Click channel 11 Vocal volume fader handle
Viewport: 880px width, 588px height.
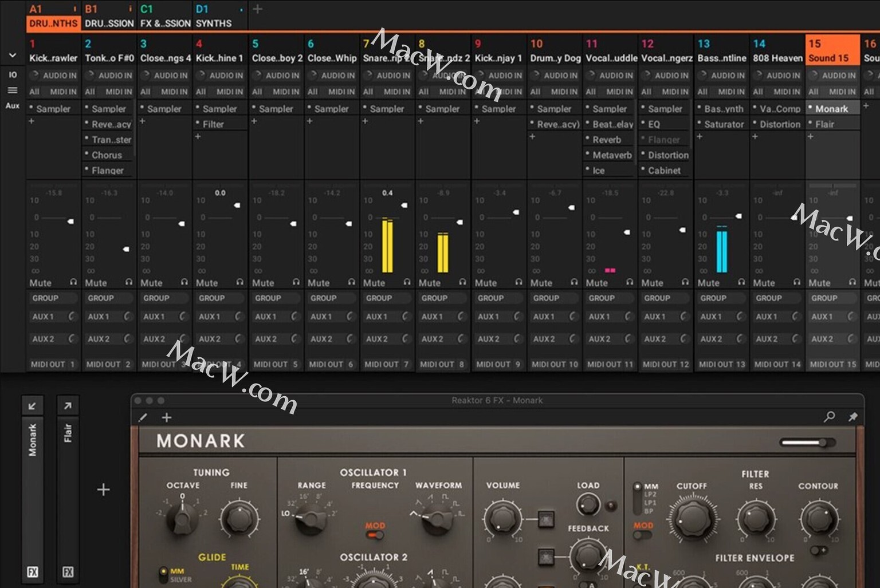tap(627, 232)
